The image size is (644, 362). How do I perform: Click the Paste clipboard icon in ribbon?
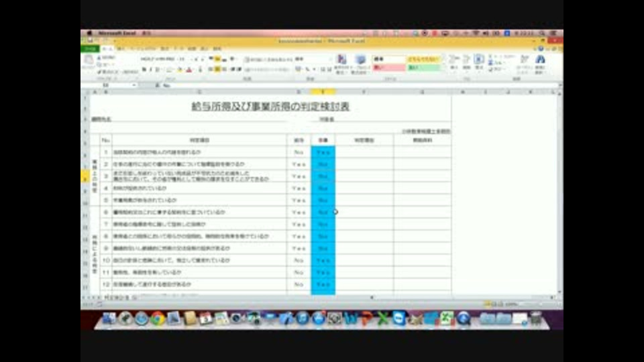[89, 60]
